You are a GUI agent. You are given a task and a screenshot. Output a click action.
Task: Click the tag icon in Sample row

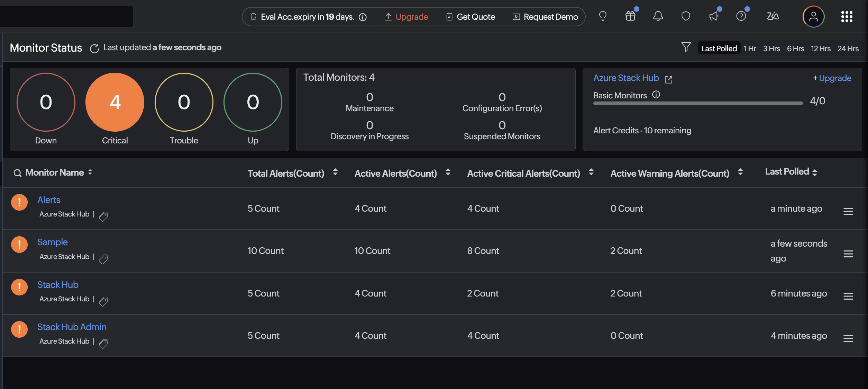click(103, 259)
